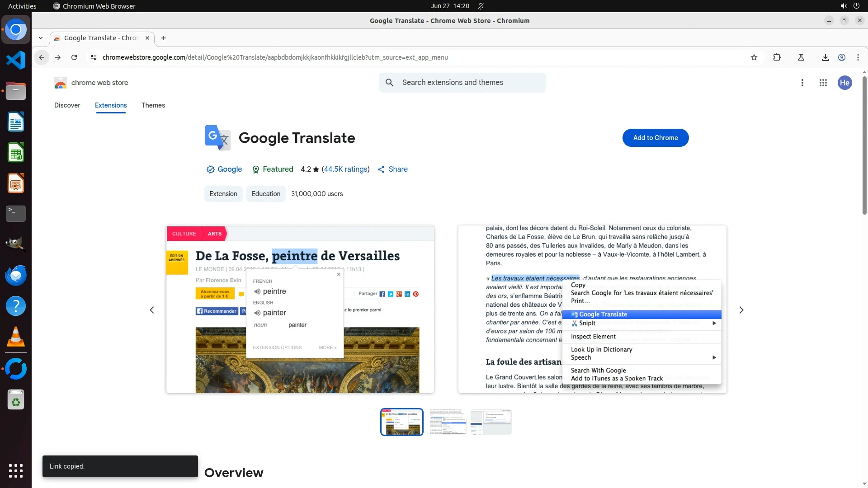The image size is (868, 488).
Task: Open Google apps grid icon
Action: point(823,83)
